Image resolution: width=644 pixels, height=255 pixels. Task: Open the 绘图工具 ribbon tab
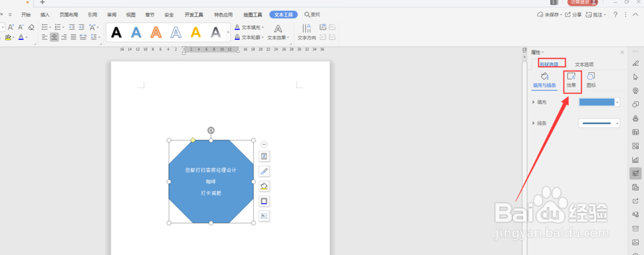click(x=252, y=15)
